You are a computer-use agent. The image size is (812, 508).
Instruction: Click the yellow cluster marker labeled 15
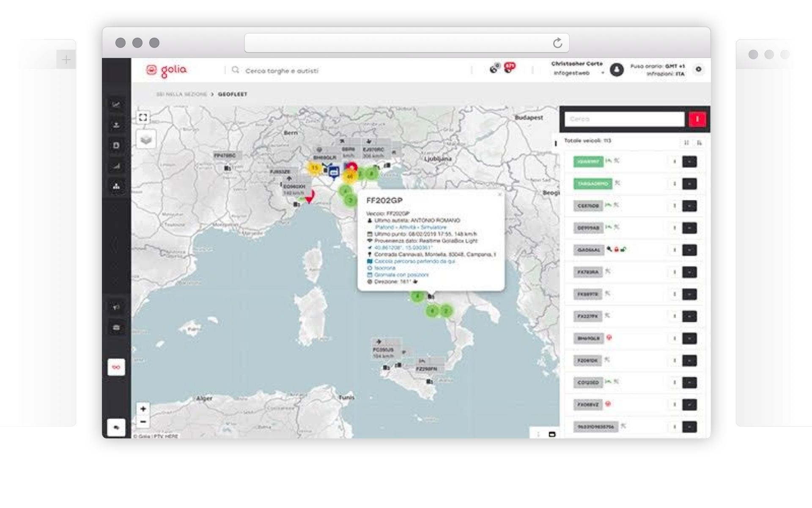coord(314,168)
